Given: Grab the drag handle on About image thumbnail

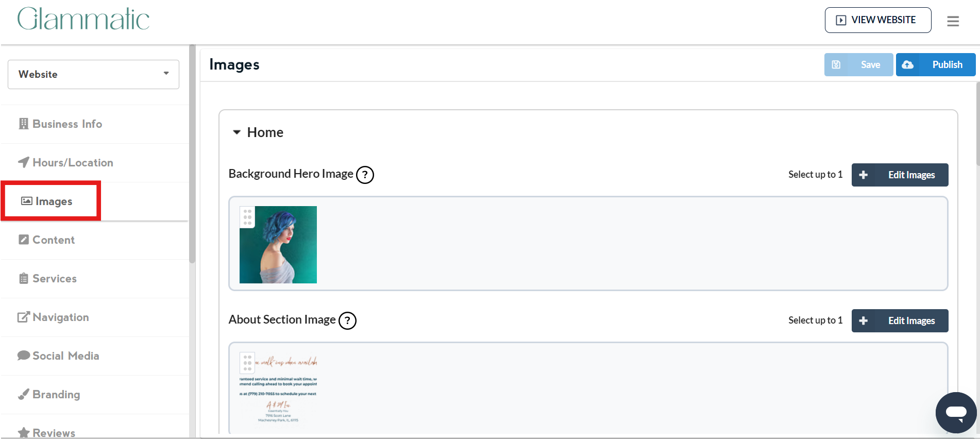Looking at the screenshot, I should [x=247, y=363].
